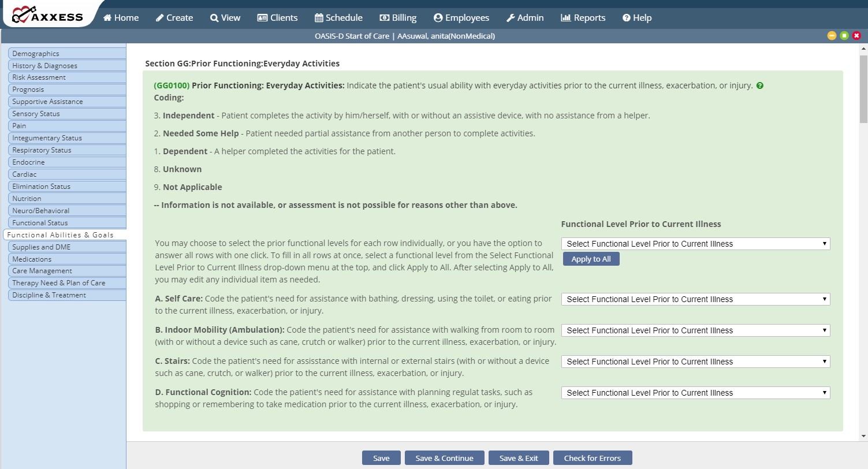Click the Save & Continue button
This screenshot has width=868, height=469.
[444, 458]
